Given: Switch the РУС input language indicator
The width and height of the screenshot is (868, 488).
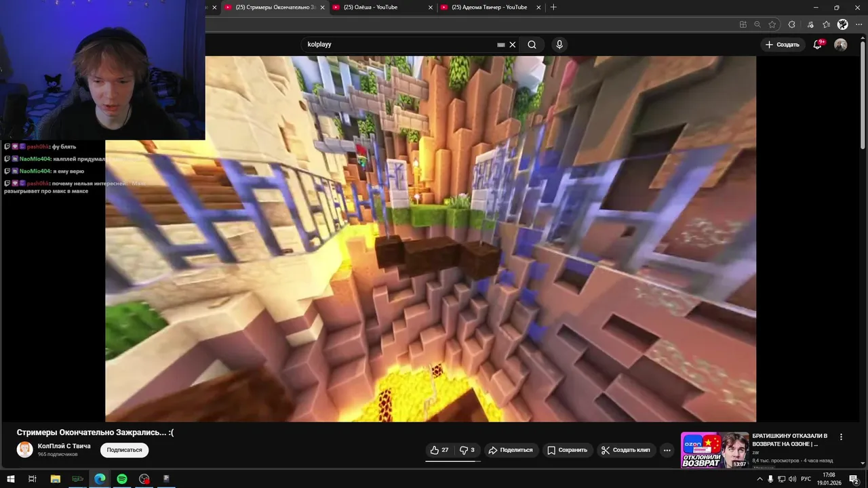Looking at the screenshot, I should pos(806,479).
